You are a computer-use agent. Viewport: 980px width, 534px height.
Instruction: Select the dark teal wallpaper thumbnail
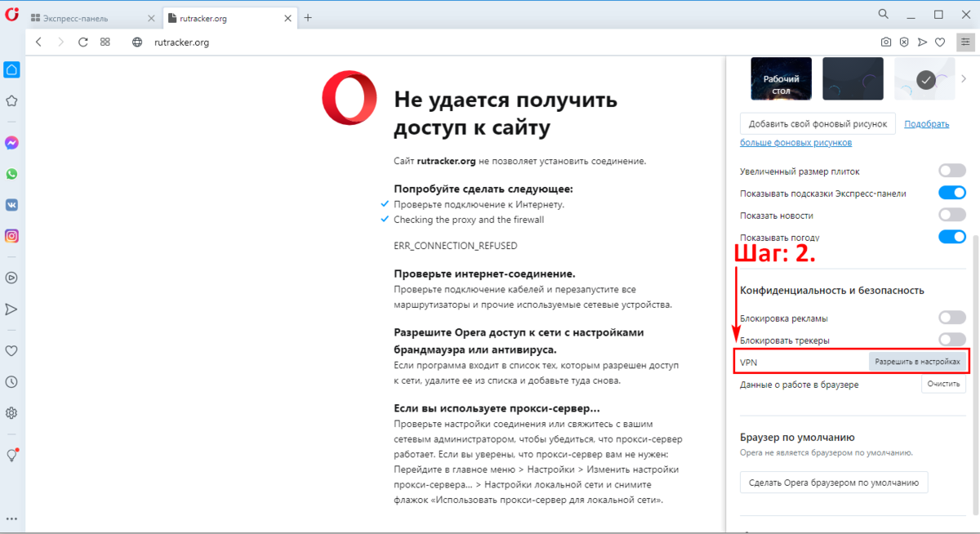(x=853, y=78)
